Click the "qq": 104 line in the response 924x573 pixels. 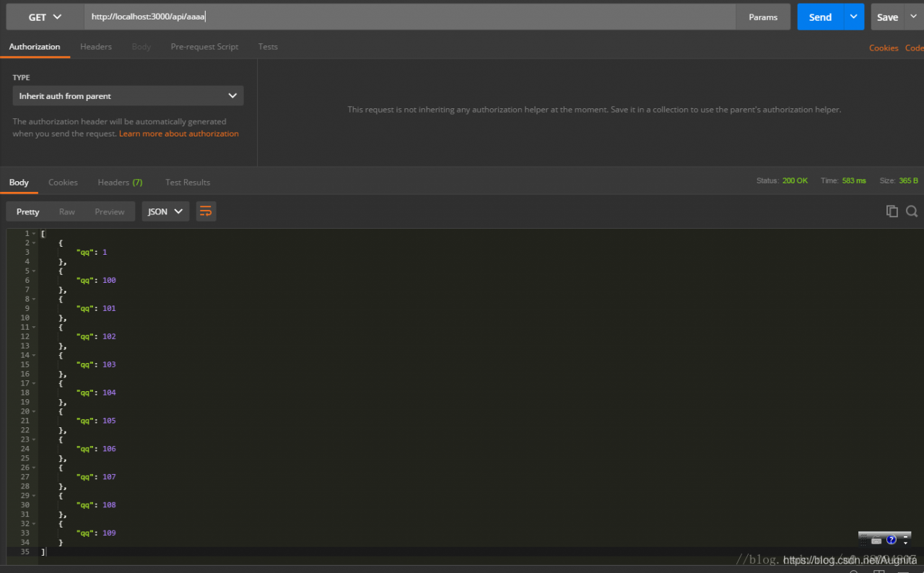pyautogui.click(x=96, y=393)
